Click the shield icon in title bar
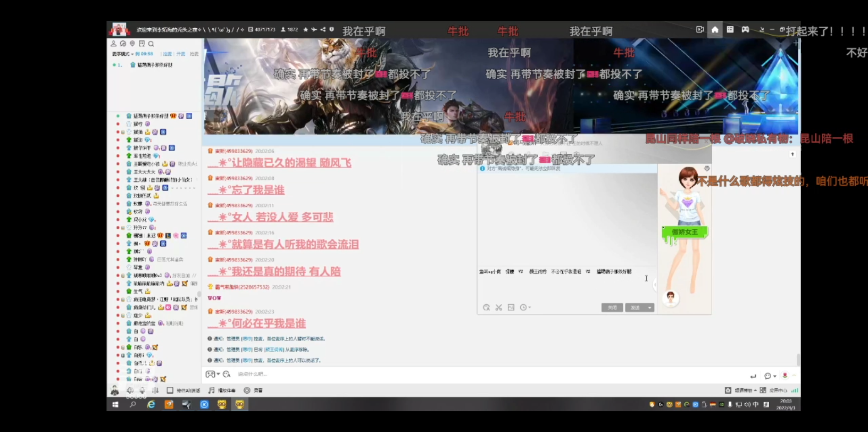 point(331,30)
